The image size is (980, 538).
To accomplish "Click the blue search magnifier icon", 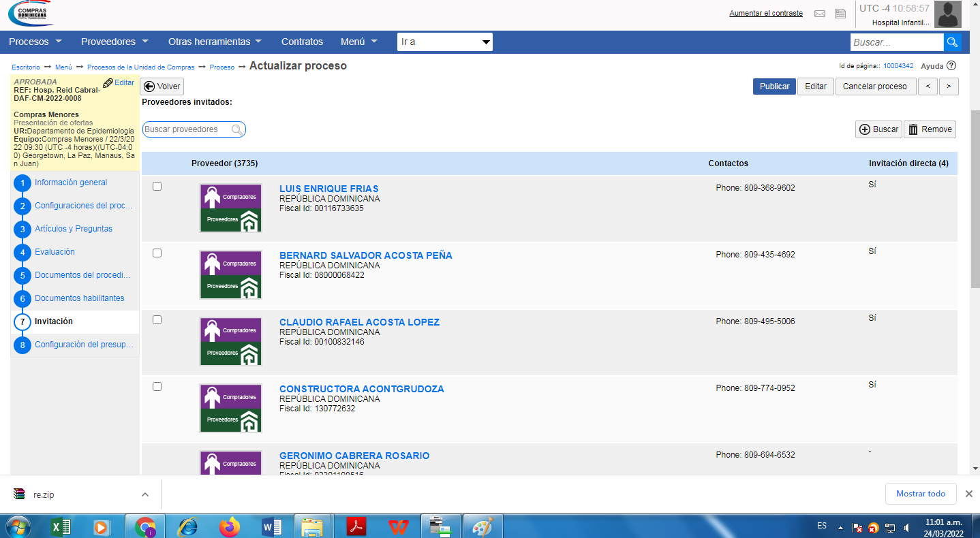I will [952, 42].
